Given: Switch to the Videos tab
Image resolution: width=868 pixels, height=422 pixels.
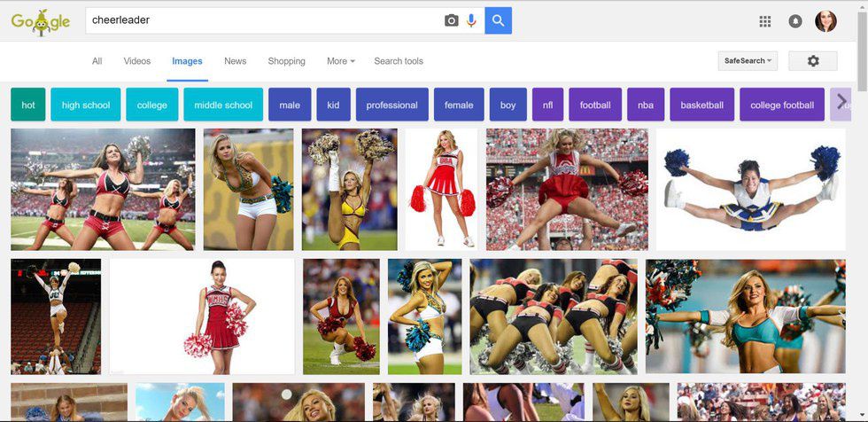Looking at the screenshot, I should (x=137, y=61).
